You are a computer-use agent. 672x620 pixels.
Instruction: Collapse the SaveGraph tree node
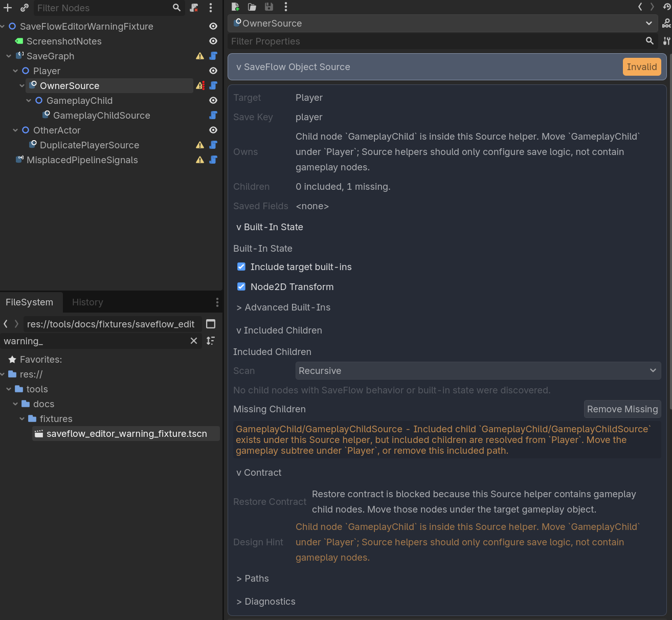9,56
